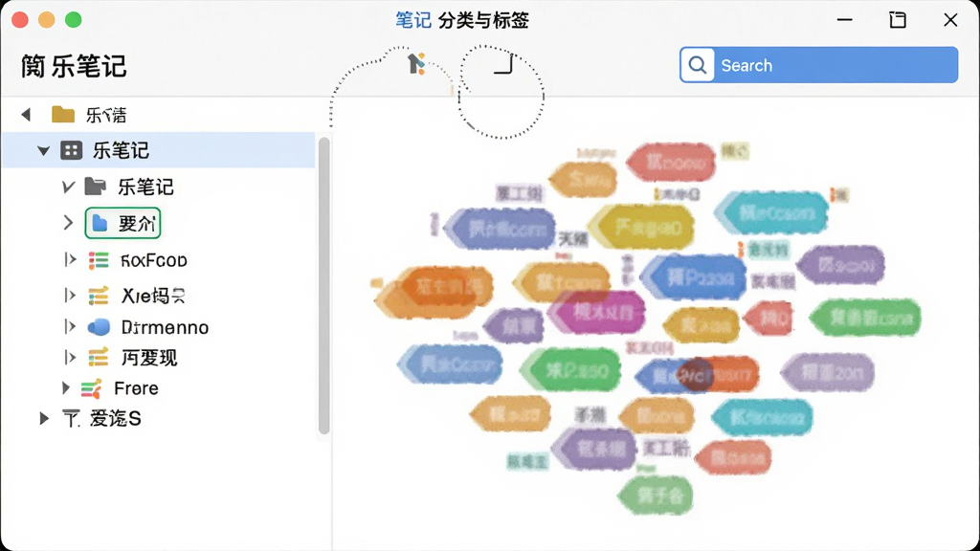The width and height of the screenshot is (980, 551).
Task: Expand the green-outlined folder chevron
Action: pyautogui.click(x=68, y=222)
